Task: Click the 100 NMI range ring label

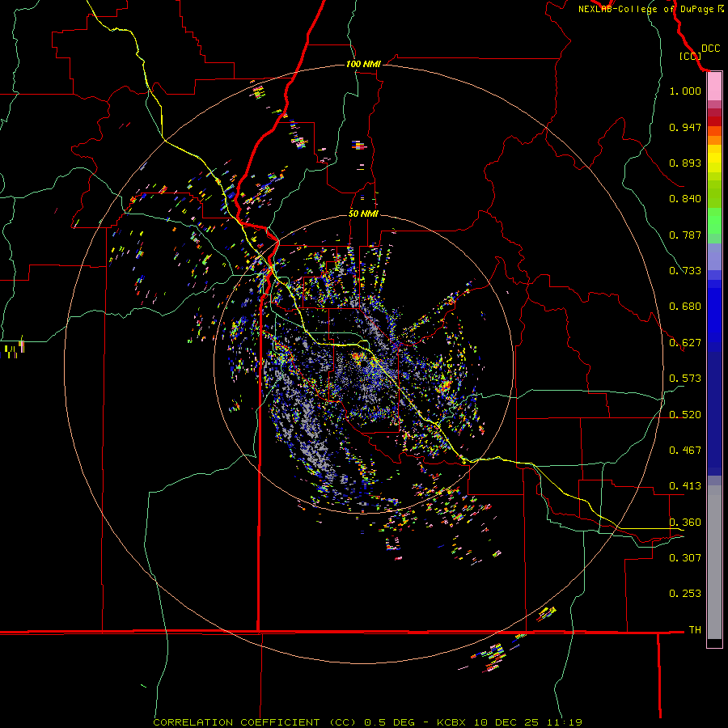Action: pyautogui.click(x=363, y=64)
